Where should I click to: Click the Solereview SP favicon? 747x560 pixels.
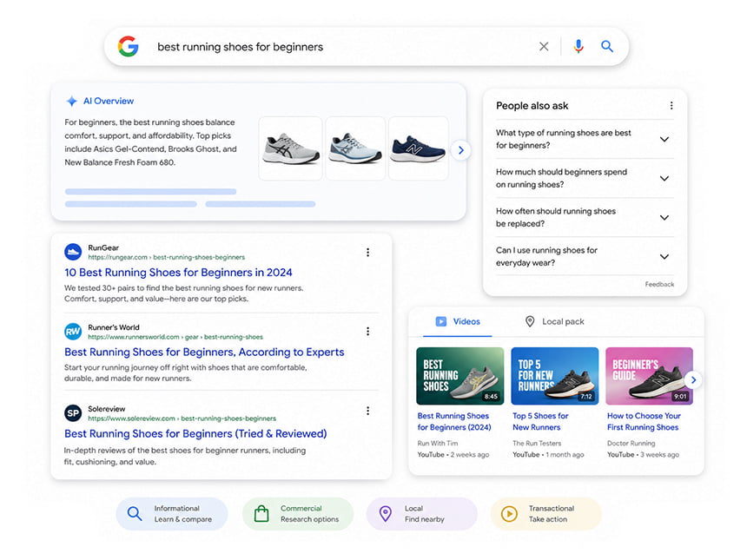(x=73, y=413)
